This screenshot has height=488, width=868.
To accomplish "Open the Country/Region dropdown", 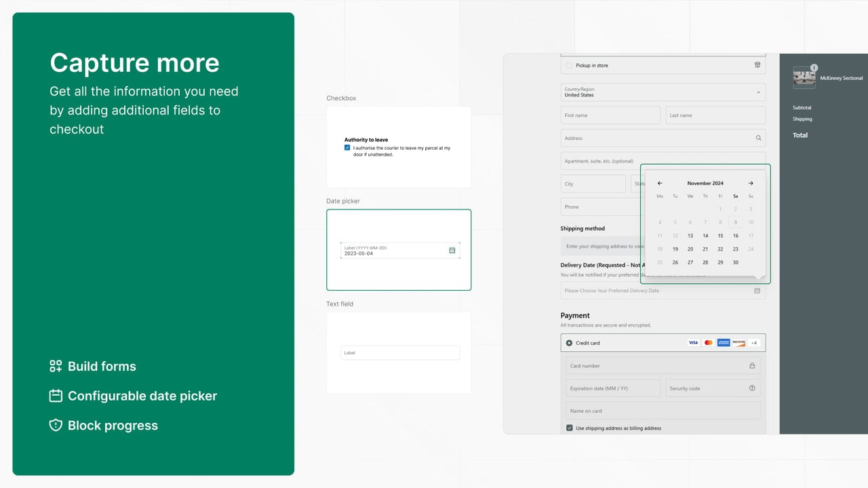I will click(663, 92).
